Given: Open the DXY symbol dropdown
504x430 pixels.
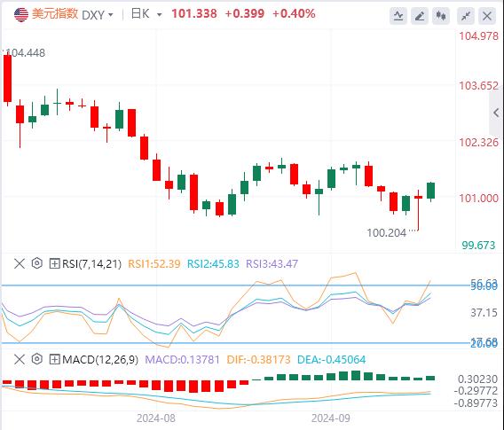Looking at the screenshot, I should coord(98,15).
